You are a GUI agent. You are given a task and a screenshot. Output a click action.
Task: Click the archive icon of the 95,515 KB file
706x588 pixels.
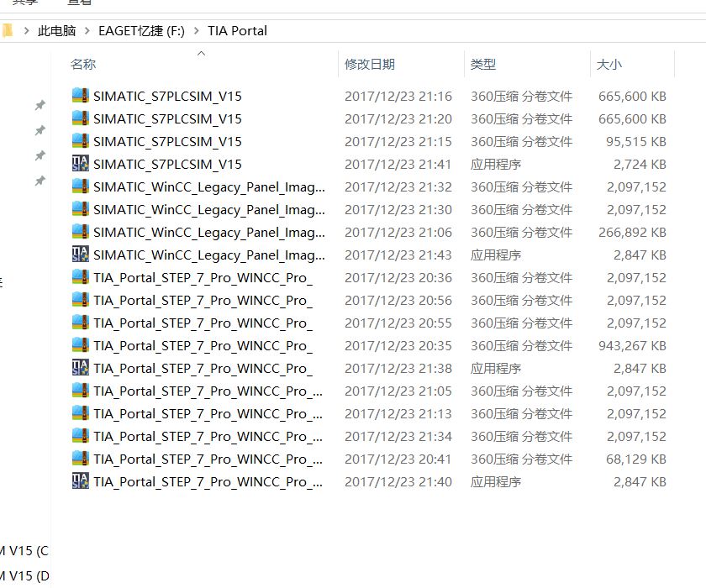80,141
